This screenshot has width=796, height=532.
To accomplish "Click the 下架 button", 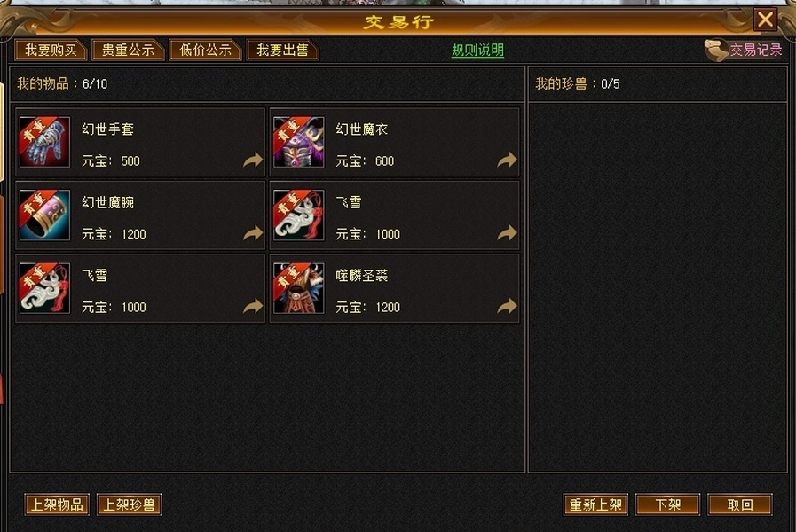I will (x=667, y=505).
